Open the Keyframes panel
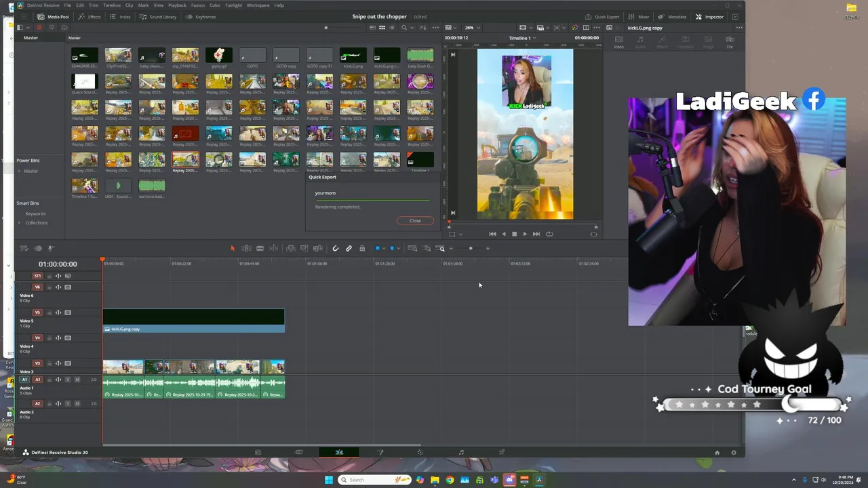The width and height of the screenshot is (868, 488). pyautogui.click(x=201, y=17)
